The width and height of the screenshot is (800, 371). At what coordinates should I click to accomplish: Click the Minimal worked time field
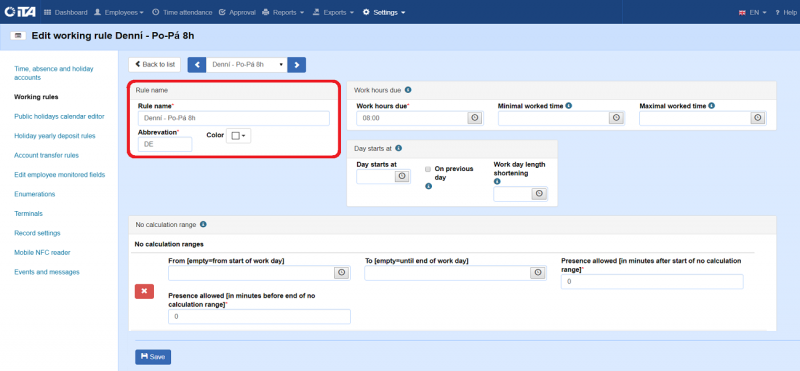(554, 118)
